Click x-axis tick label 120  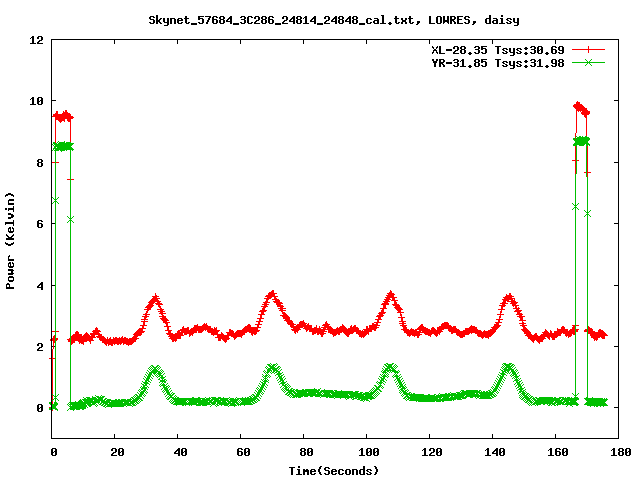pos(432,452)
